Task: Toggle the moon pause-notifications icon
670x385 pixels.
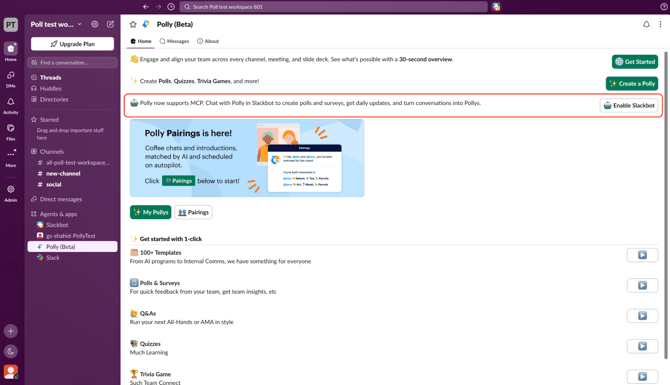Action: pos(11,351)
